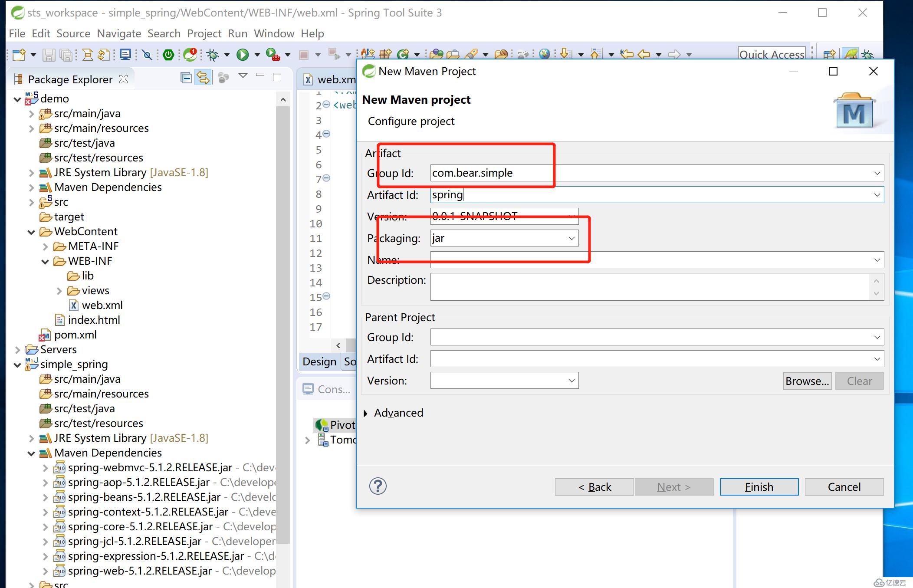The width and height of the screenshot is (913, 588).
Task: Click the Design tab in editor panel
Action: pyautogui.click(x=319, y=361)
